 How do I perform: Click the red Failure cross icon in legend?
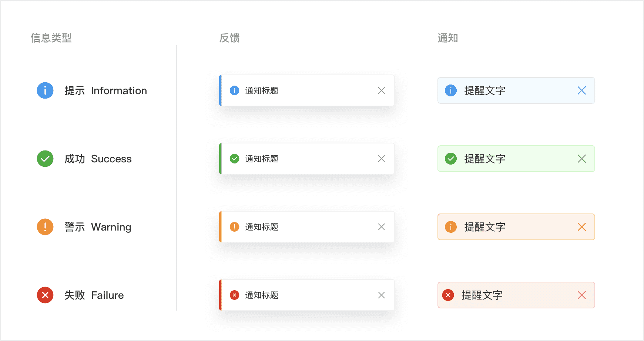click(x=45, y=295)
